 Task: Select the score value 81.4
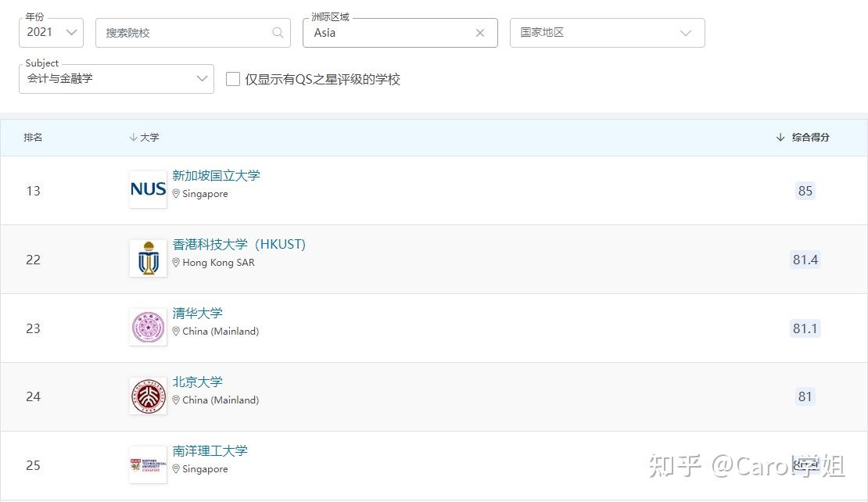click(805, 260)
